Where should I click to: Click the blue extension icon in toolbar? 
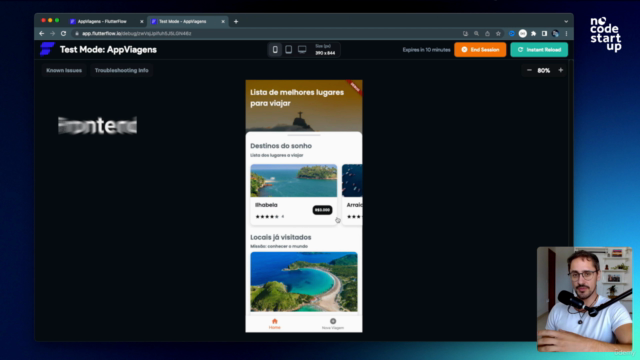click(x=511, y=33)
